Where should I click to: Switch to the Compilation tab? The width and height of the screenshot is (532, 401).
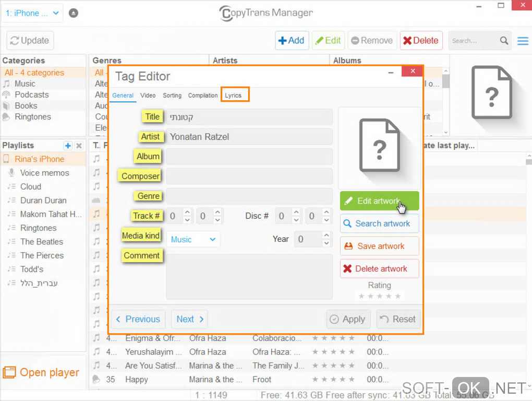point(203,96)
